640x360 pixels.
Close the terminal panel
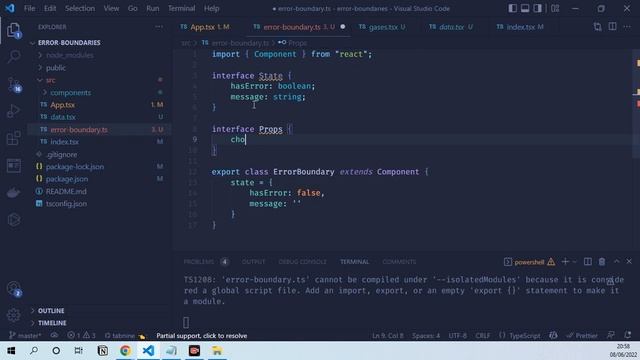pyautogui.click(x=629, y=262)
